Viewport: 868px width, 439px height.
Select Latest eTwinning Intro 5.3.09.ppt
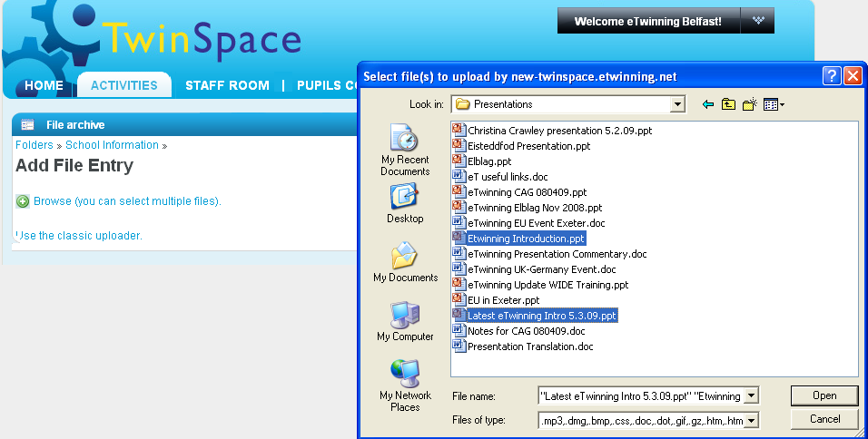(x=541, y=316)
